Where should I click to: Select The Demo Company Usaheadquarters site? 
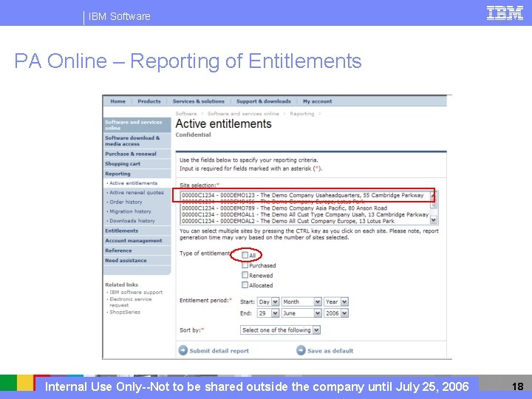[303, 195]
